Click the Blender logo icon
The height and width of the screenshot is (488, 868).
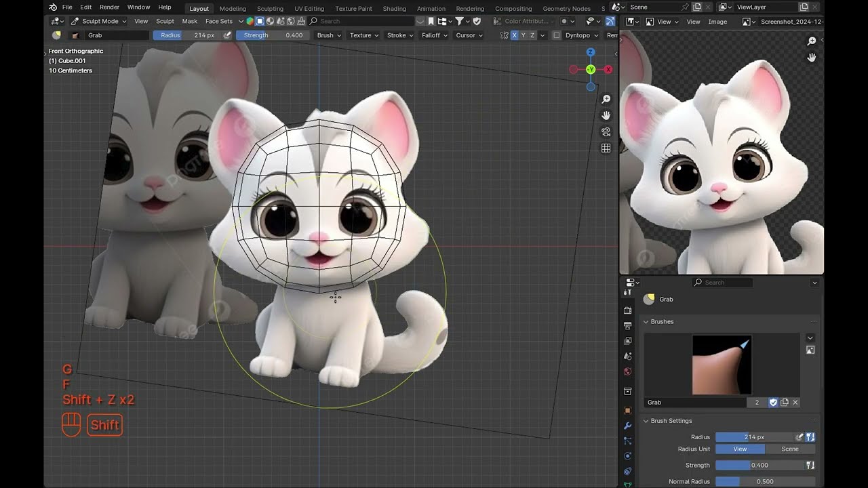pos(53,7)
